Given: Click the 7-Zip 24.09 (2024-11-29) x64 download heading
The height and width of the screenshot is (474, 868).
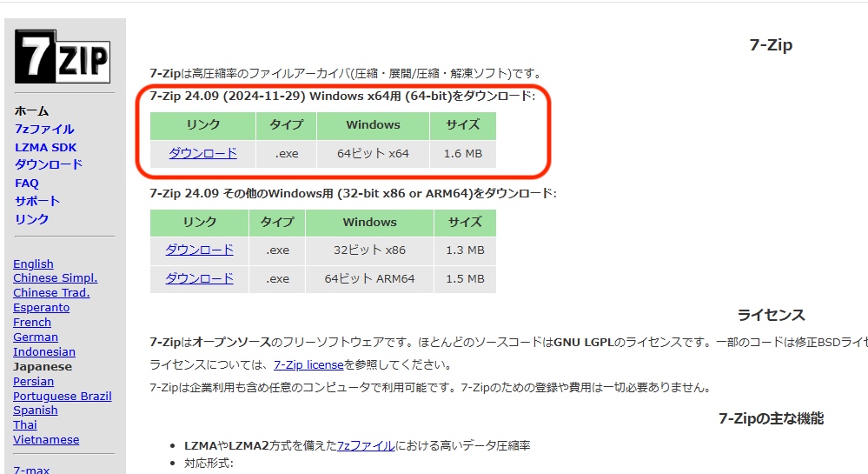Looking at the screenshot, I should pyautogui.click(x=342, y=96).
